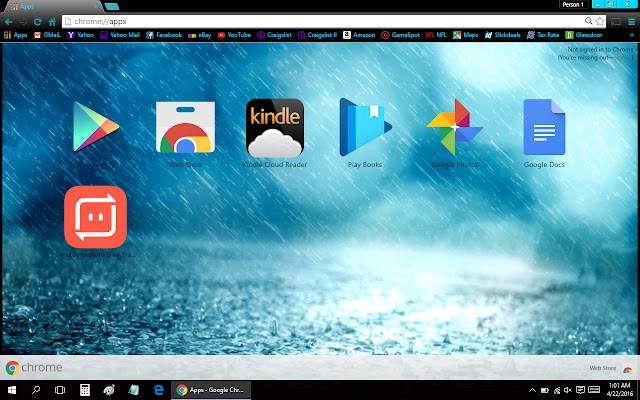Open the Glassdoor bookmark
640x400 pixels.
click(x=584, y=35)
